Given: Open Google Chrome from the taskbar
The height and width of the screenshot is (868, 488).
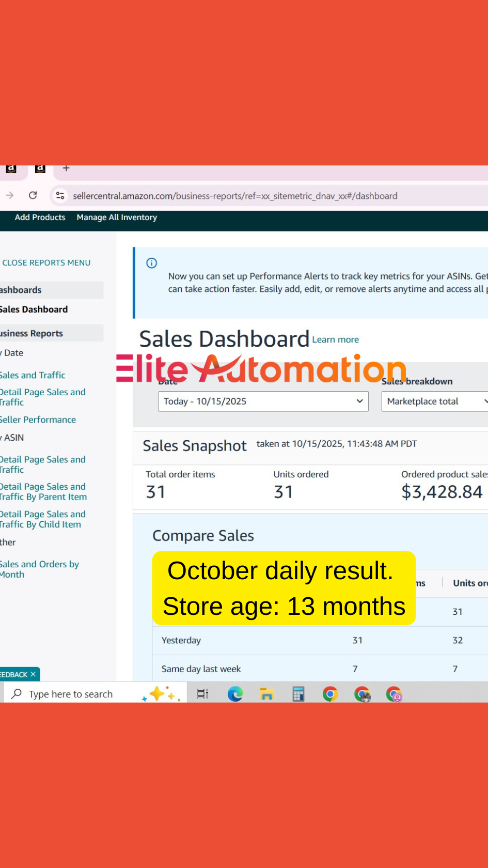Looking at the screenshot, I should tap(330, 694).
